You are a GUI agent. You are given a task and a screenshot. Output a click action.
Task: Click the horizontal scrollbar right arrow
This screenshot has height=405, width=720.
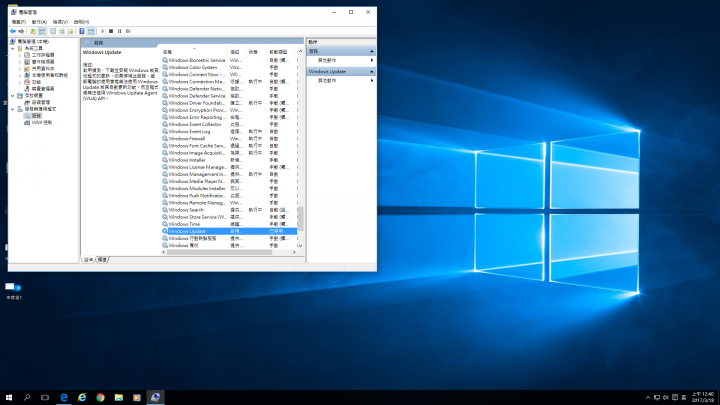(x=294, y=252)
